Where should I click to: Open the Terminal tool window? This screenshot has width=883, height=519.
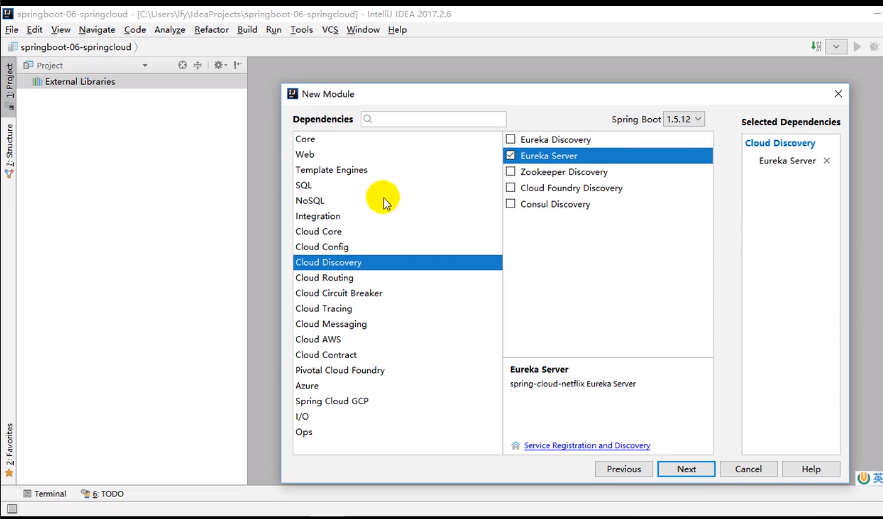[45, 494]
